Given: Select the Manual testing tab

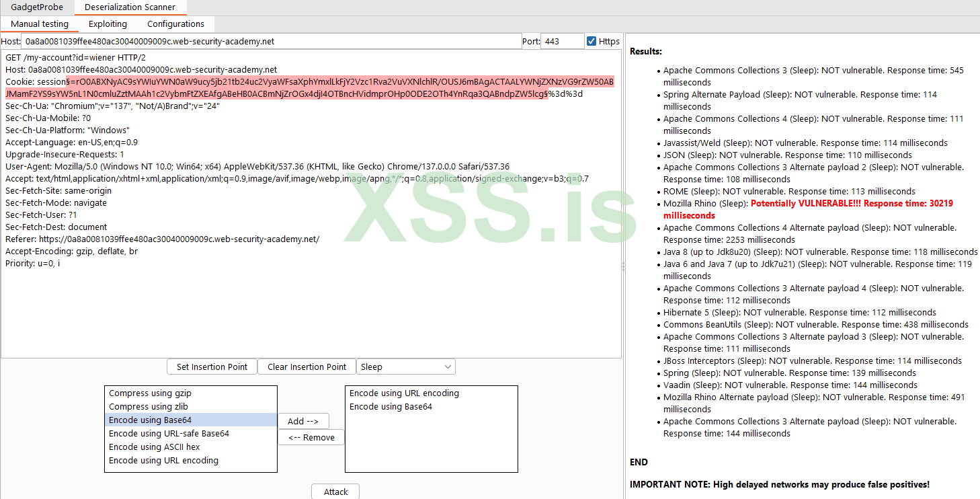Looking at the screenshot, I should tap(40, 24).
